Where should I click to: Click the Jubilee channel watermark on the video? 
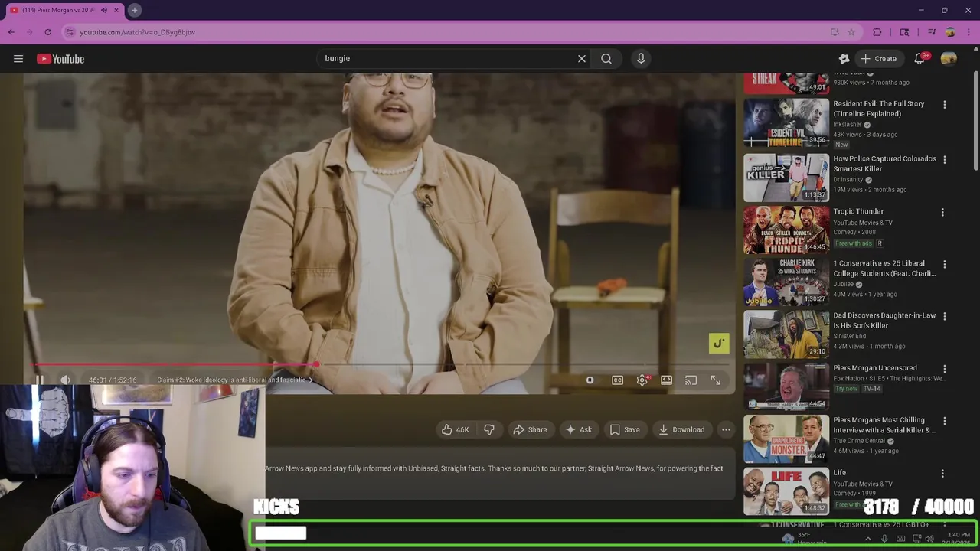pos(718,344)
